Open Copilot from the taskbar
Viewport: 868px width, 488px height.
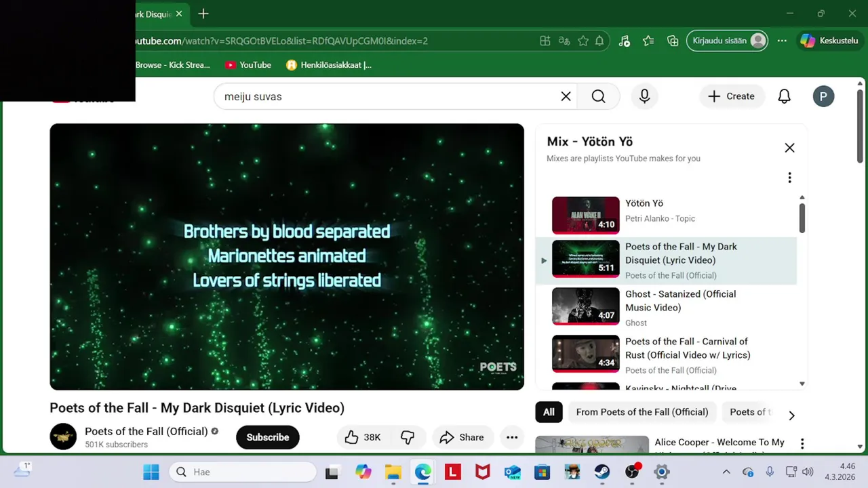coord(363,472)
